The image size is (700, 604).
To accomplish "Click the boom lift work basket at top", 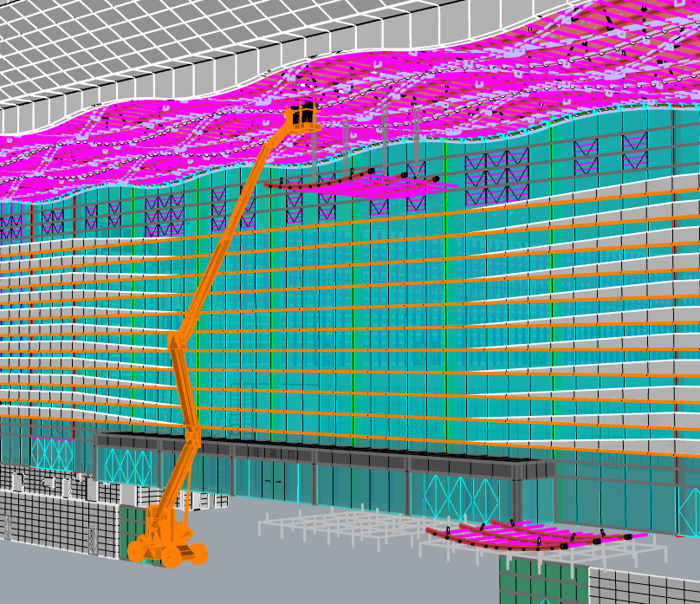I will point(302,115).
